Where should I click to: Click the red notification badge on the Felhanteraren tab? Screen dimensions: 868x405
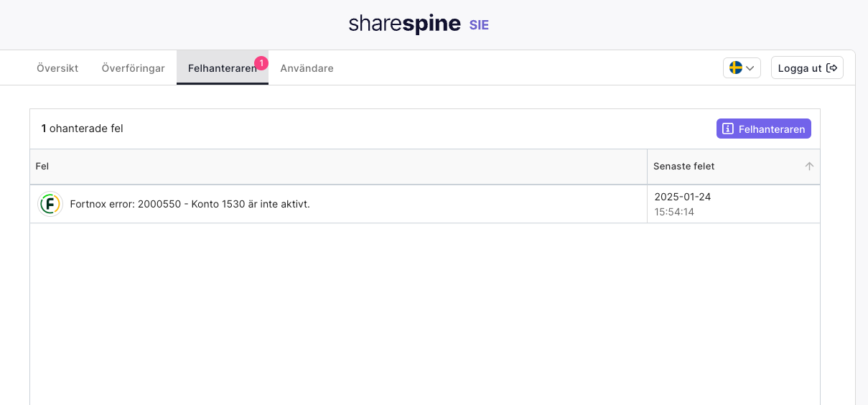pyautogui.click(x=261, y=63)
